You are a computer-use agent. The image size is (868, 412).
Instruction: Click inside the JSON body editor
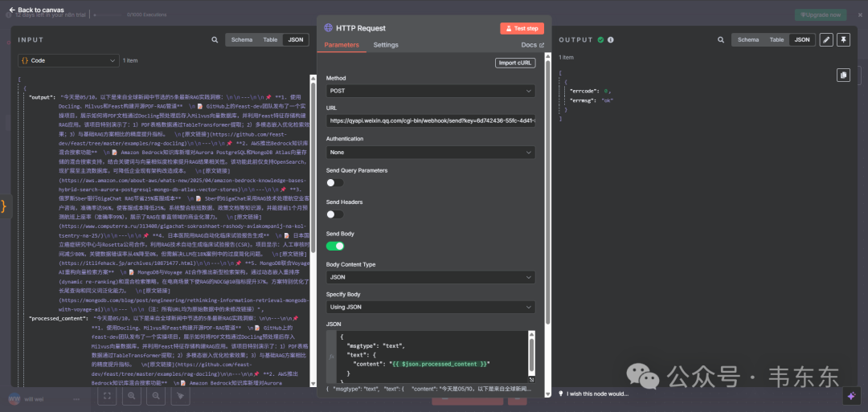coord(432,357)
